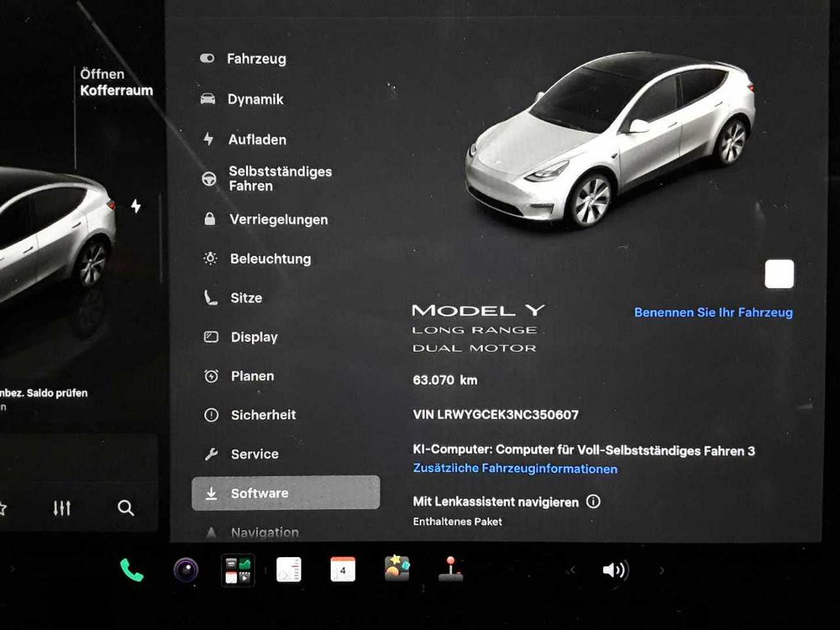
Task: Click the lightning bolt icon beside Aufladen
Action: pyautogui.click(x=208, y=139)
